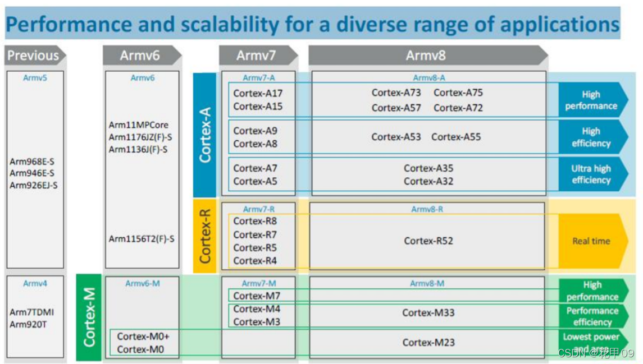
Task: Click the Previous header arrow
Action: click(35, 56)
